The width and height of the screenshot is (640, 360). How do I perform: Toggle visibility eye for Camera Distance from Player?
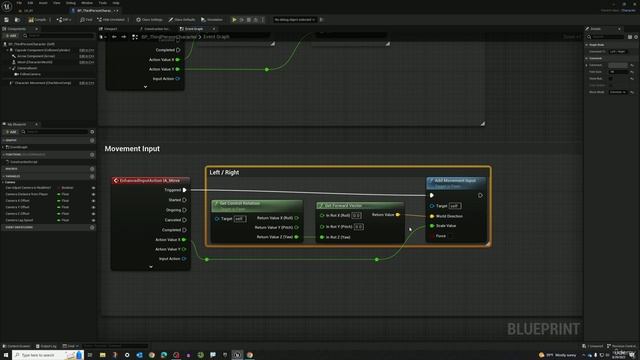click(x=93, y=194)
